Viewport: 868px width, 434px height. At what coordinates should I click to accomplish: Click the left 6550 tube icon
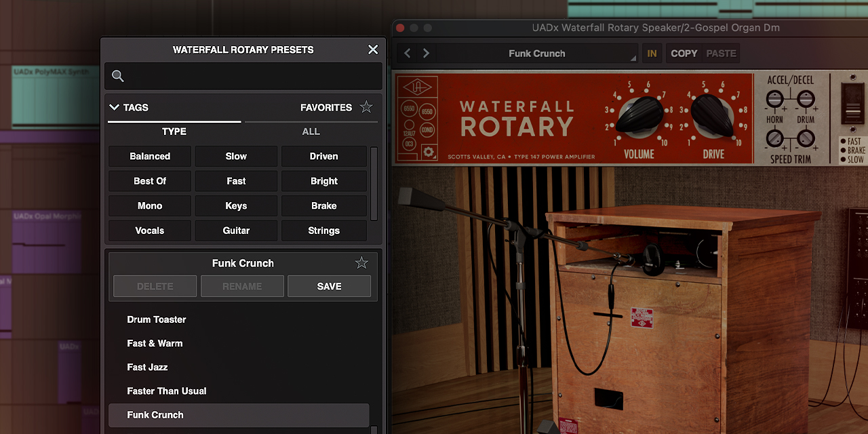tap(410, 108)
